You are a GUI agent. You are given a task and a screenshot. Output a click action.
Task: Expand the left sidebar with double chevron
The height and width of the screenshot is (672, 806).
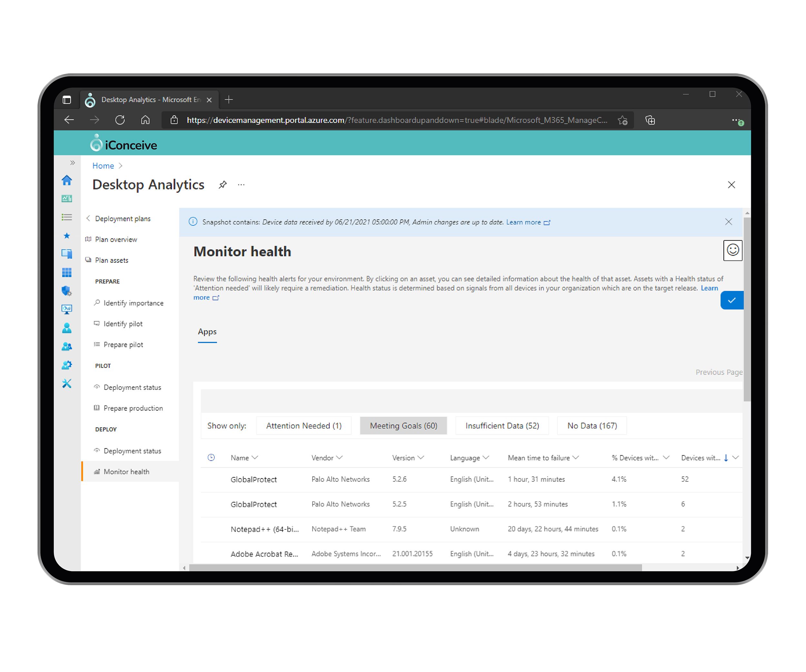point(72,163)
